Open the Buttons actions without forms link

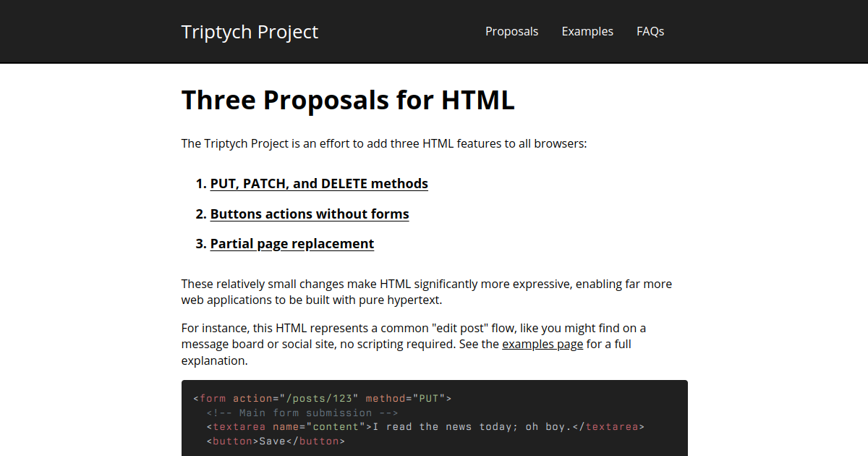point(310,214)
